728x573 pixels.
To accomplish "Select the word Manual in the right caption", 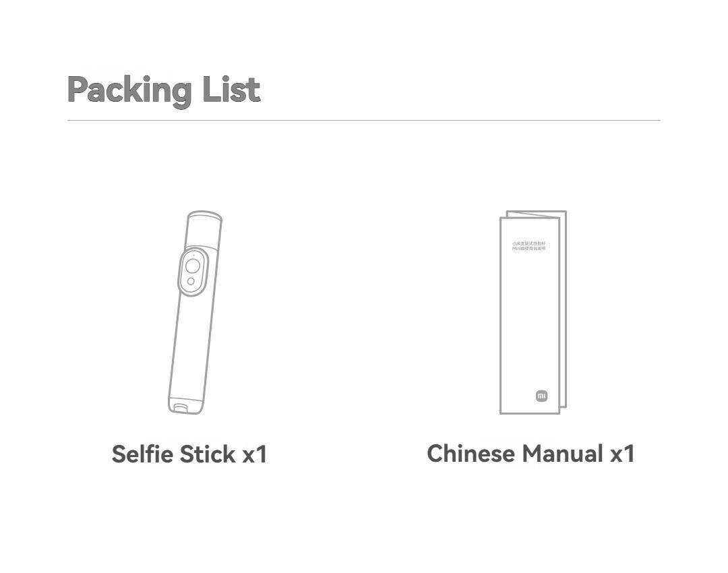I will click(563, 453).
